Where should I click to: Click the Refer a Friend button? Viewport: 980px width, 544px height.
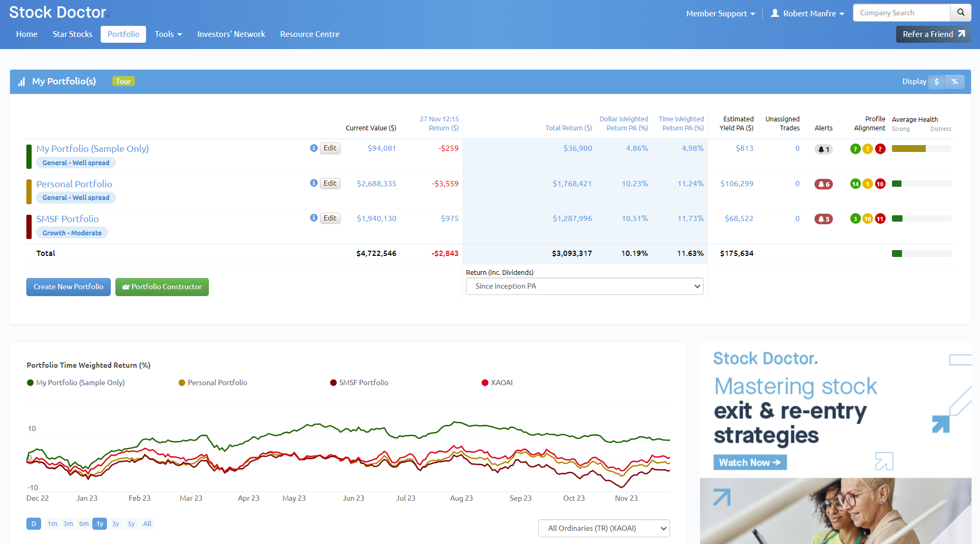pos(934,34)
